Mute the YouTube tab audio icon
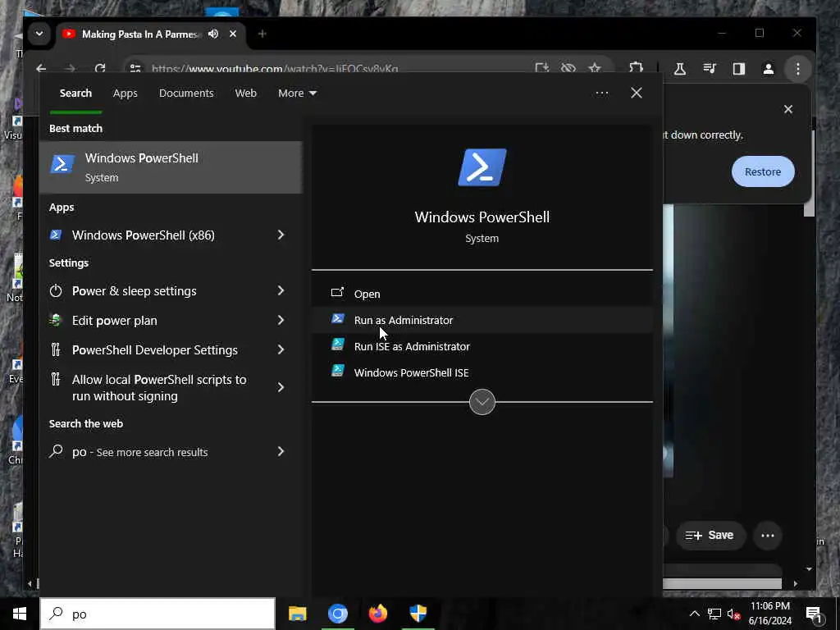This screenshot has height=630, width=840. [213, 34]
